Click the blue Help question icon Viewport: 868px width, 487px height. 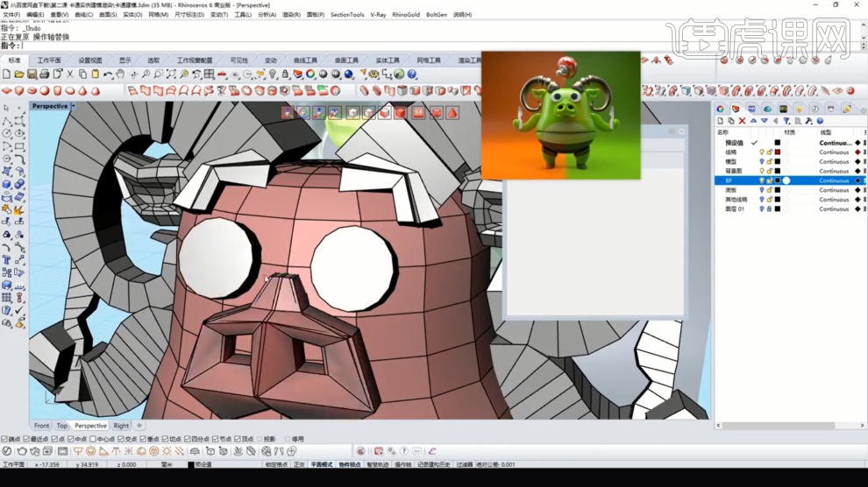[412, 74]
